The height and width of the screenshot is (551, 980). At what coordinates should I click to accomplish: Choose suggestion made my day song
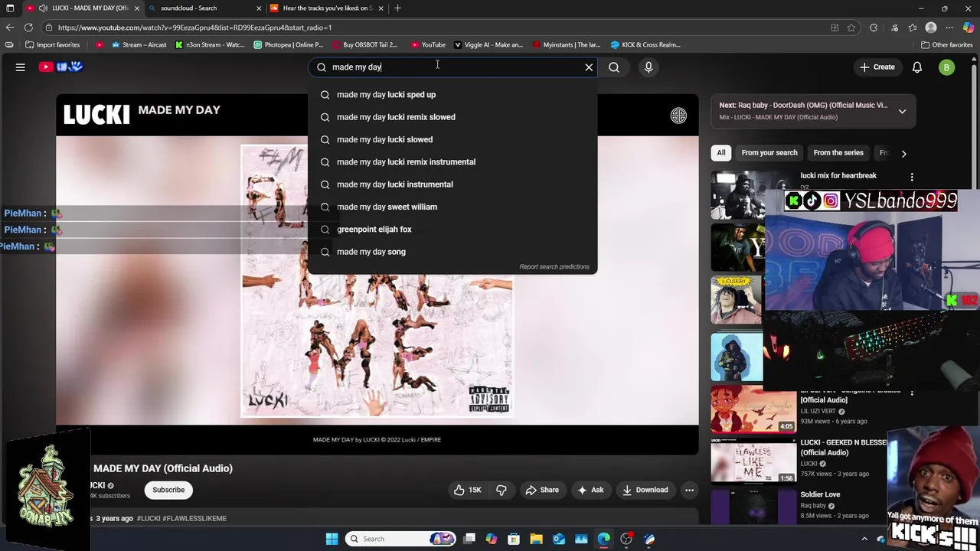click(452, 252)
